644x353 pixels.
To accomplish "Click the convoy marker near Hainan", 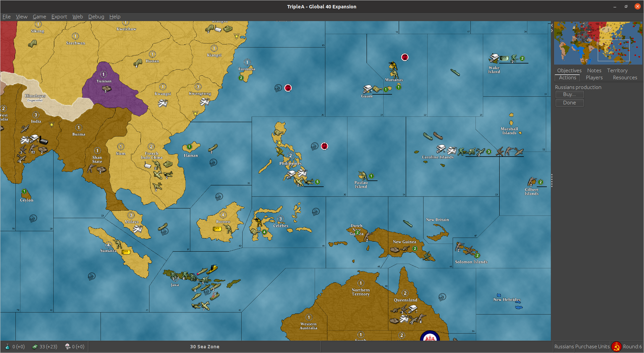I will 213,163.
